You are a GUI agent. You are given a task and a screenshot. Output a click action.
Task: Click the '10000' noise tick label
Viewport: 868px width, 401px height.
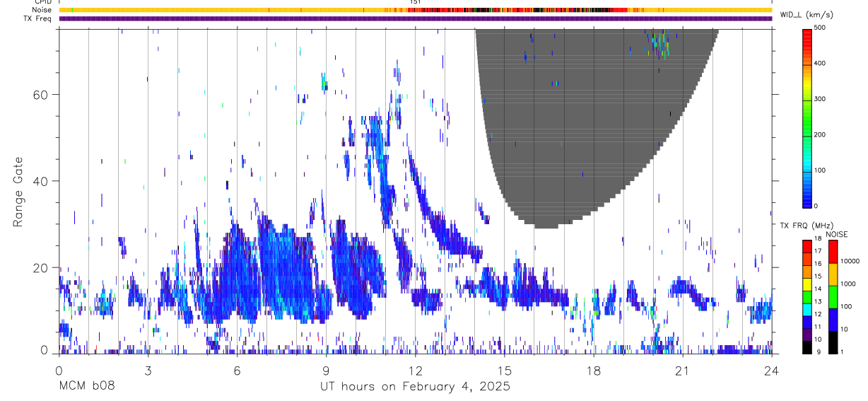coord(849,261)
